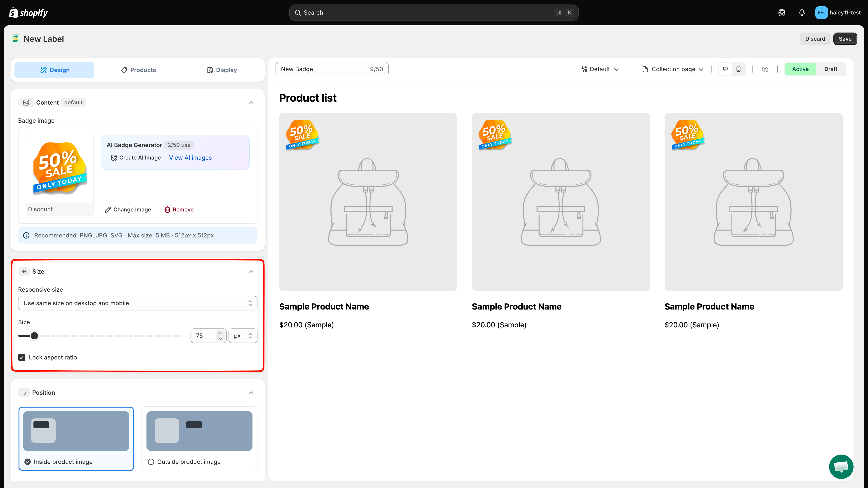Click the size slider handle

(34, 336)
